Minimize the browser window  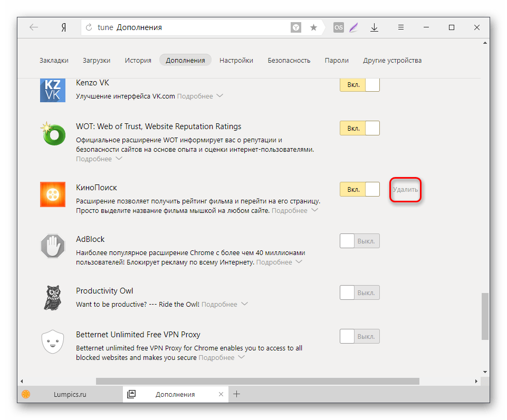426,27
